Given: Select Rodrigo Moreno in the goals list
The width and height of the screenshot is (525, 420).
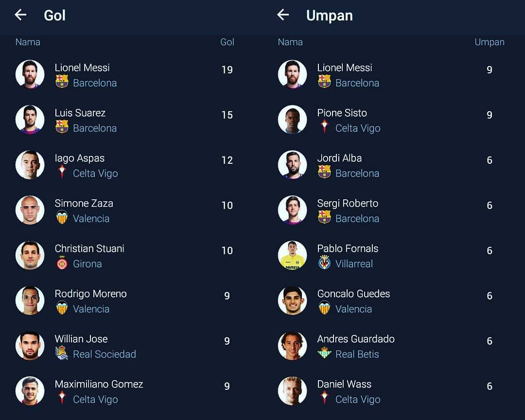Looking at the screenshot, I should pyautogui.click(x=124, y=300).
